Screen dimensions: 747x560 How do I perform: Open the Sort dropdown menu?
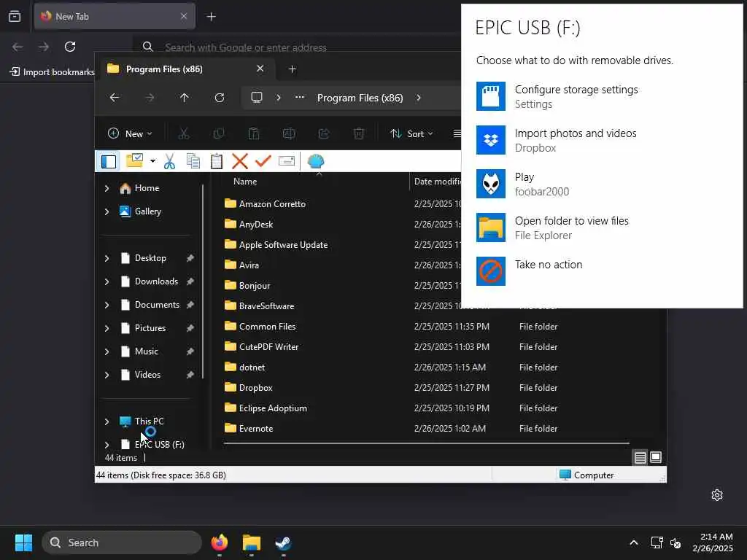pos(411,134)
